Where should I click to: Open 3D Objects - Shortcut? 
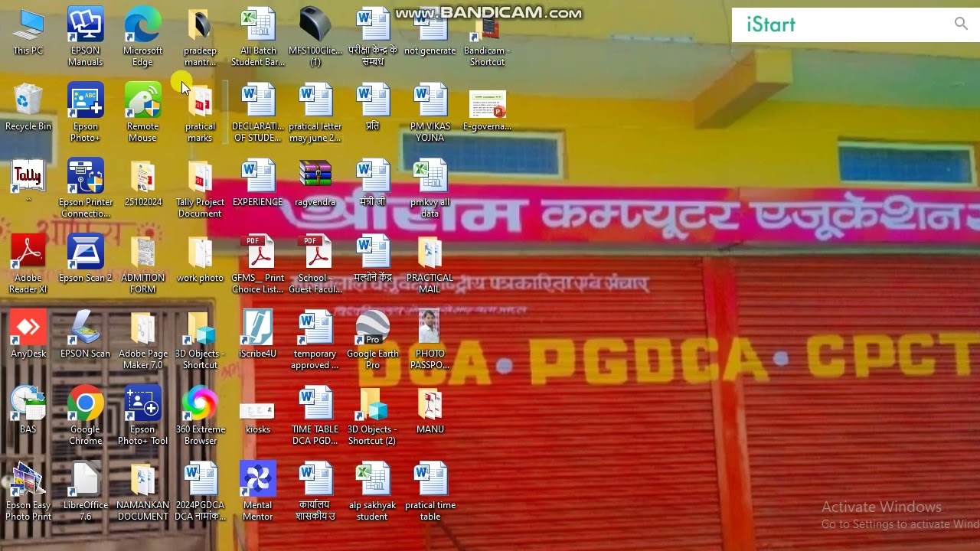click(x=200, y=341)
